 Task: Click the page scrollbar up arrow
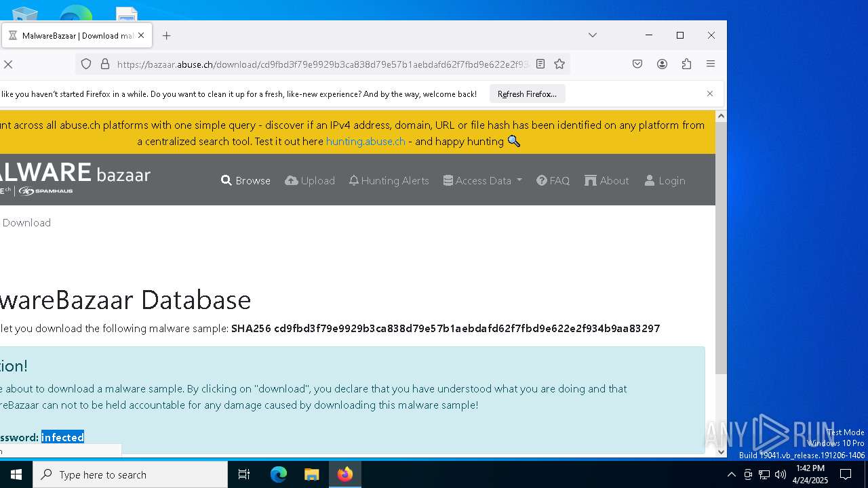tap(721, 116)
